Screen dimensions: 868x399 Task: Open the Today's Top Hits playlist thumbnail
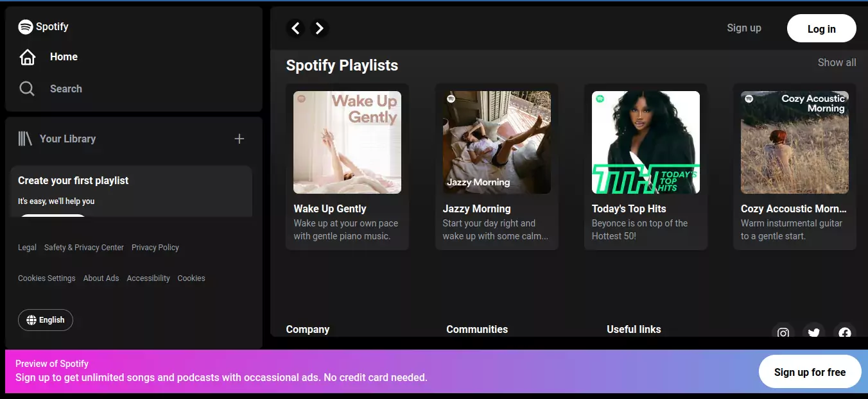(x=645, y=142)
